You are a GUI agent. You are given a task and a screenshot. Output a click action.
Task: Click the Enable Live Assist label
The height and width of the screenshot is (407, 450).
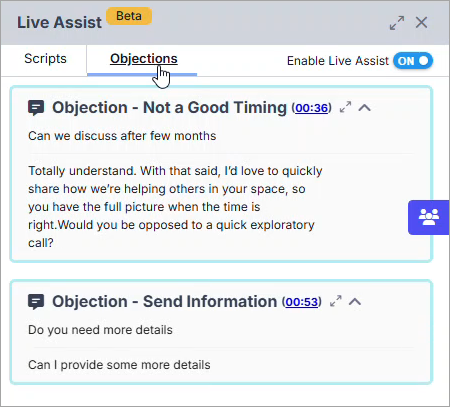pyautogui.click(x=338, y=61)
